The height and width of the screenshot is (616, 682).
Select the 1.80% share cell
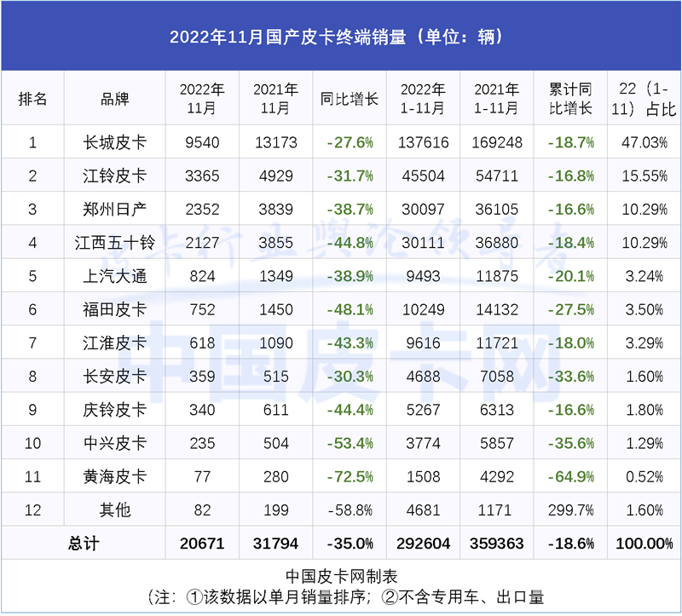(x=644, y=411)
